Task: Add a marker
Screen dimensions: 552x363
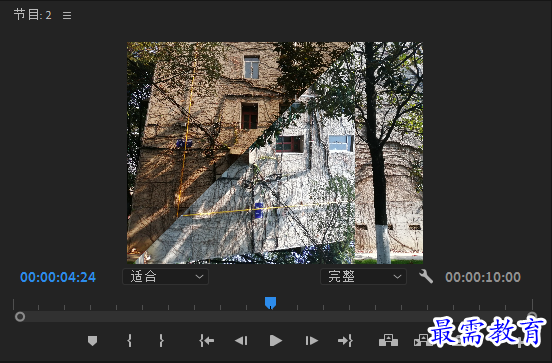Action: pyautogui.click(x=92, y=340)
